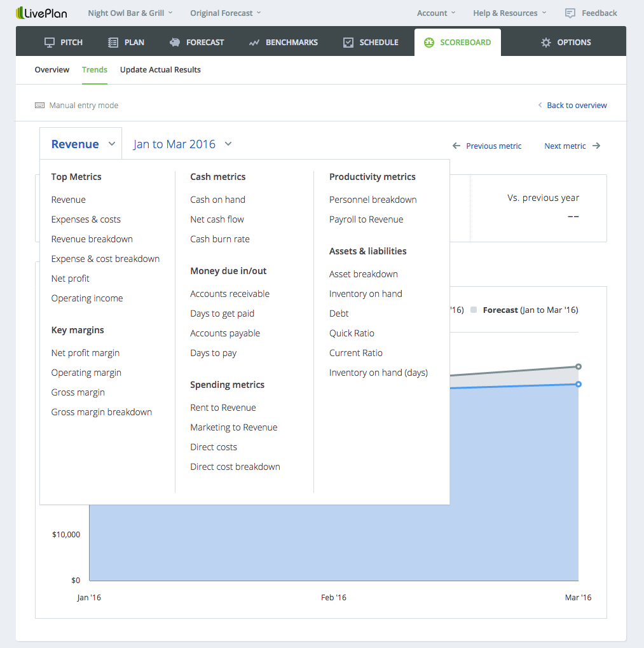Click the Forecast legend gray swatch
The height and width of the screenshot is (648, 644).
(x=474, y=310)
